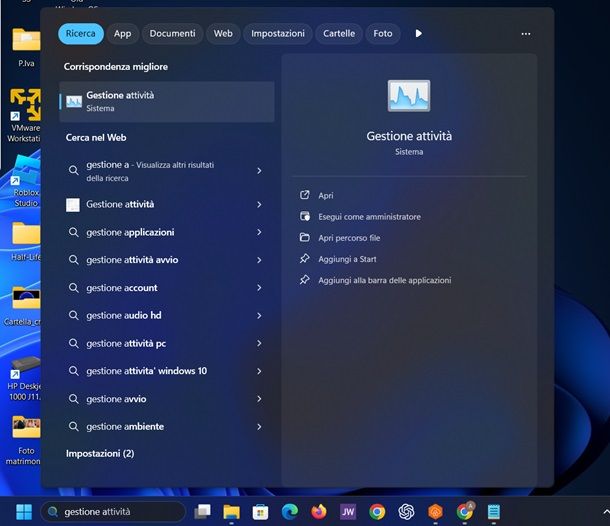Show more filter tabs with arrow
Viewport: 610px width, 526px height.
[419, 33]
